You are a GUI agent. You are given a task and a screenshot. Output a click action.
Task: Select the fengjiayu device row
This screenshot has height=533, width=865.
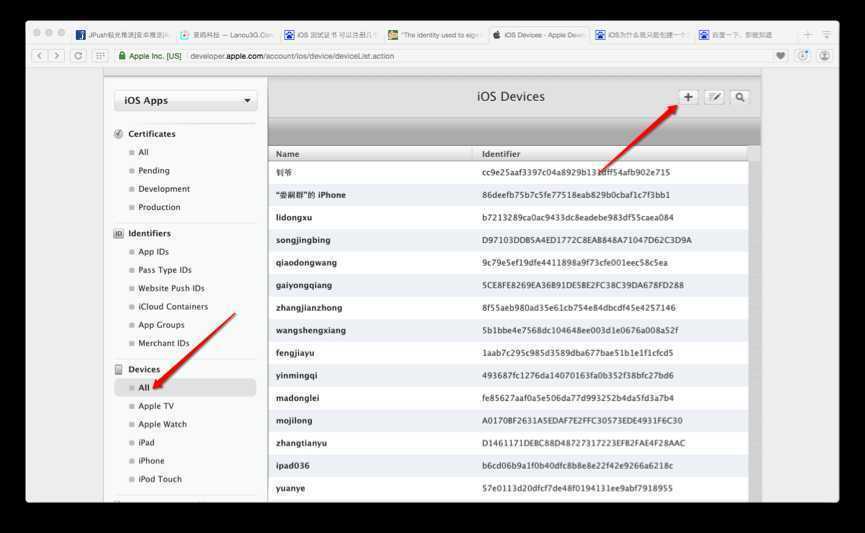point(508,353)
